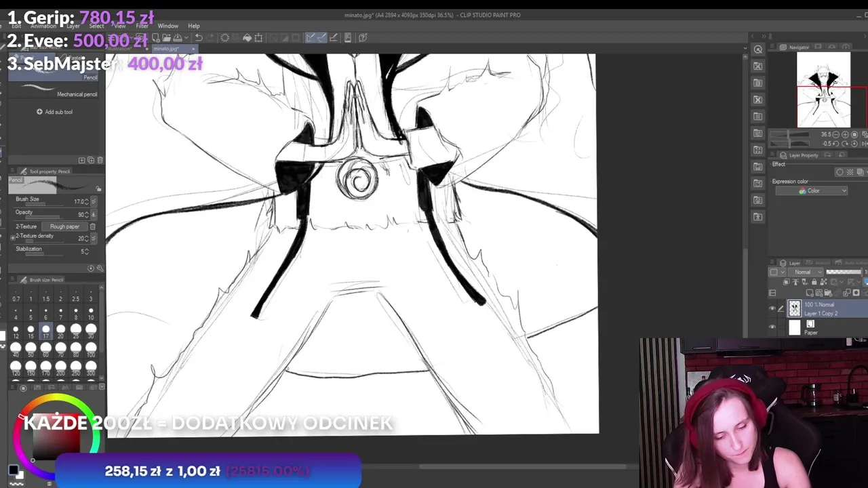
Task: Click the Clear layer spinner icon
Action: pos(225,38)
